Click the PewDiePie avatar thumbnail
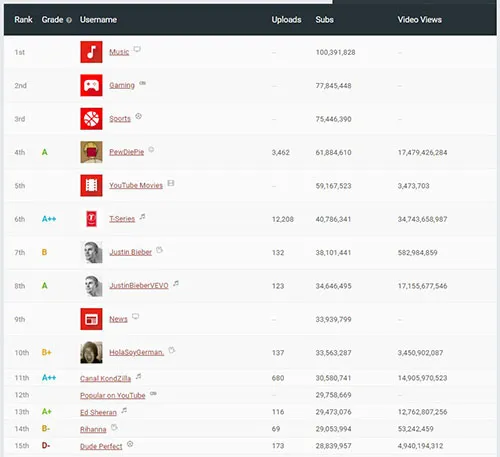The height and width of the screenshot is (457, 500). point(91,152)
